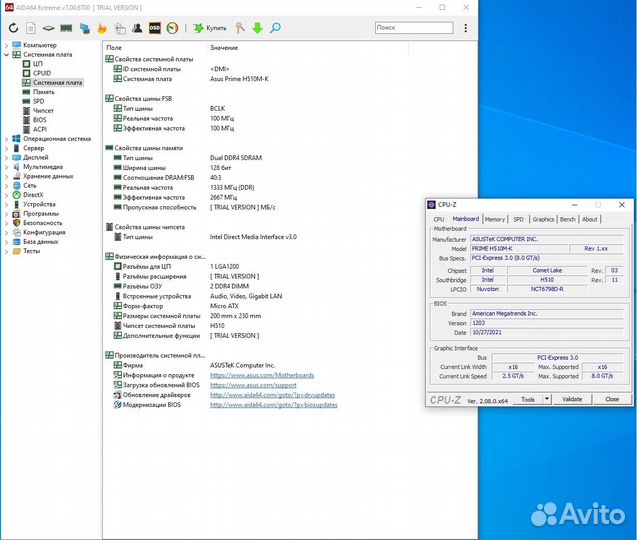637x540 pixels.
Task: Switch to SPD tab in CPU-Z
Action: tap(518, 219)
